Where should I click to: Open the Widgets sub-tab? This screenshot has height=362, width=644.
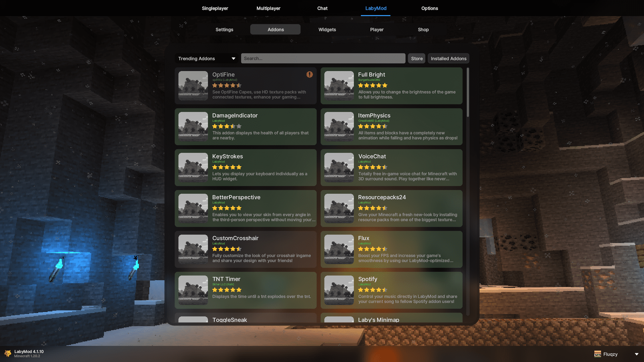coord(327,29)
